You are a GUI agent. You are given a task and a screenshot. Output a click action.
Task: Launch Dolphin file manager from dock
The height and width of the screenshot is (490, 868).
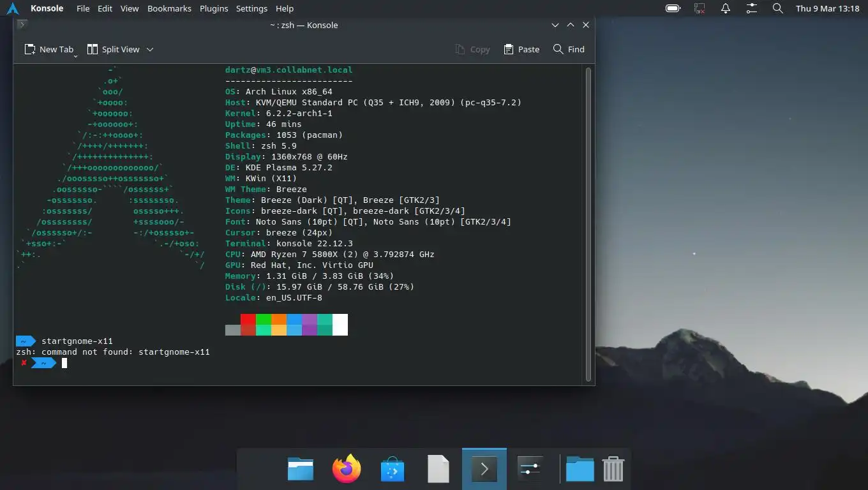[x=301, y=470]
